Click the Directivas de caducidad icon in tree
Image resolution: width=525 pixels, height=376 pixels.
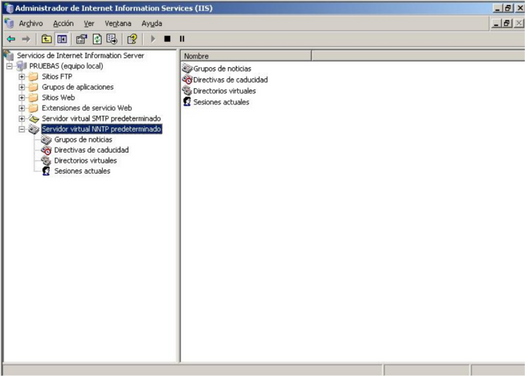click(46, 150)
